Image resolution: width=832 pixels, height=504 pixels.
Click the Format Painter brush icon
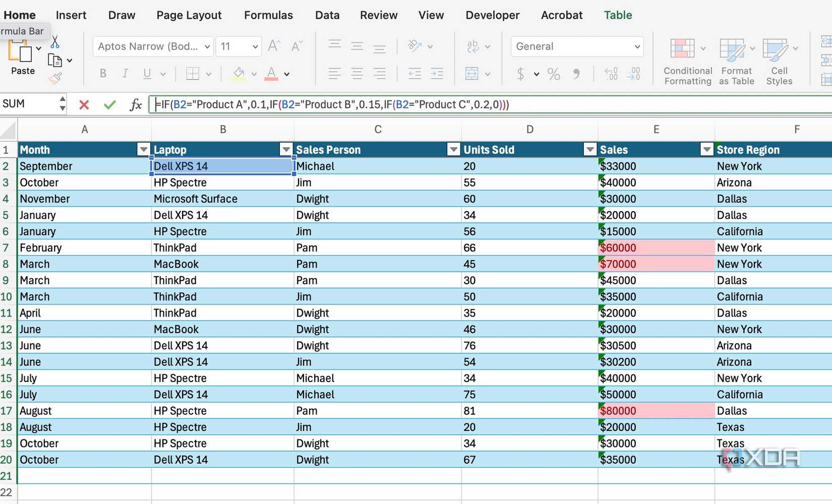click(x=55, y=78)
